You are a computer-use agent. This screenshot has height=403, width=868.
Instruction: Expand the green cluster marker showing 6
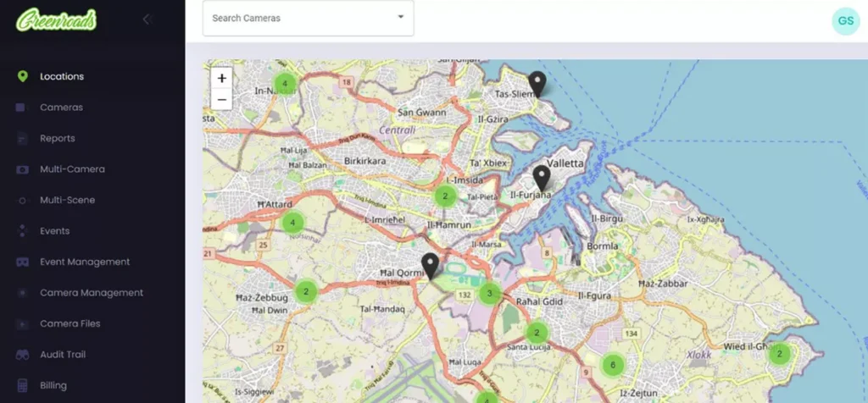pyautogui.click(x=612, y=365)
